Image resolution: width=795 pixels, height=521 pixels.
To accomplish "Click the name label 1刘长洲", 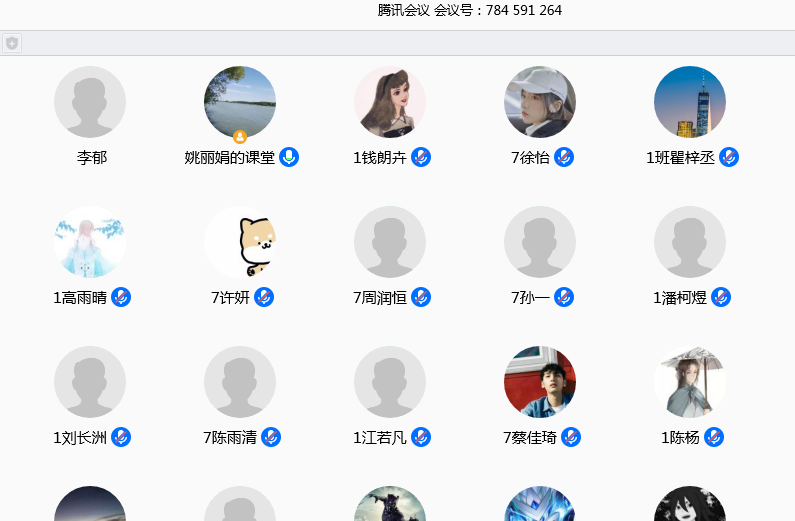I will (x=80, y=437).
